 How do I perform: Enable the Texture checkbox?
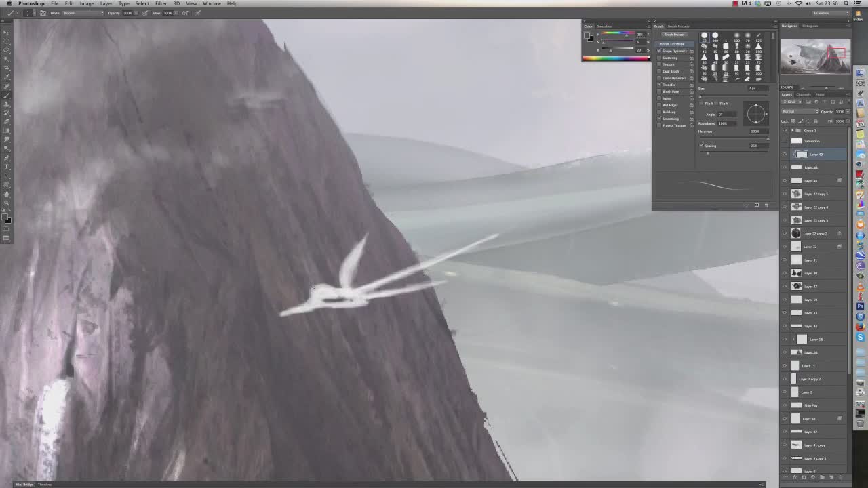[659, 64]
